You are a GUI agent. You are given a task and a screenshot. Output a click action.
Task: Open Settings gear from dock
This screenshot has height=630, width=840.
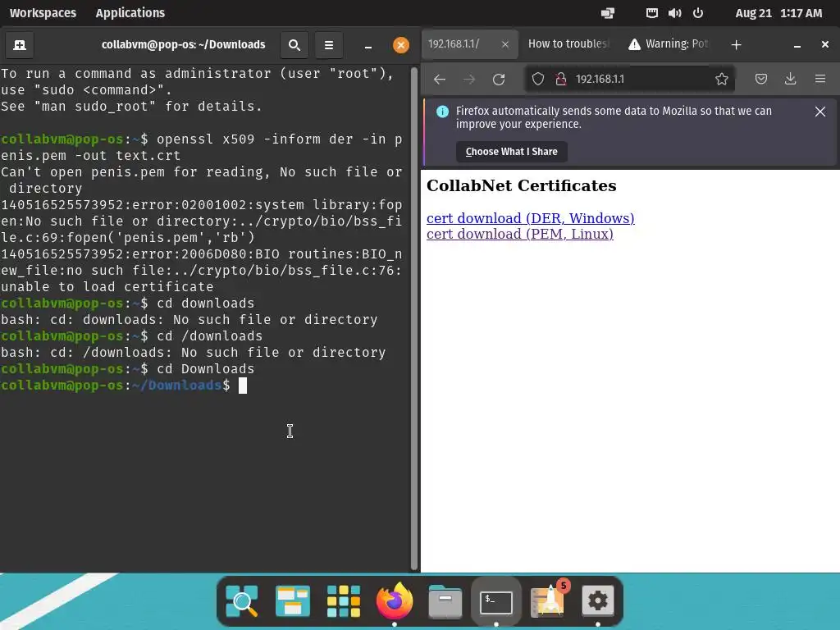point(598,601)
